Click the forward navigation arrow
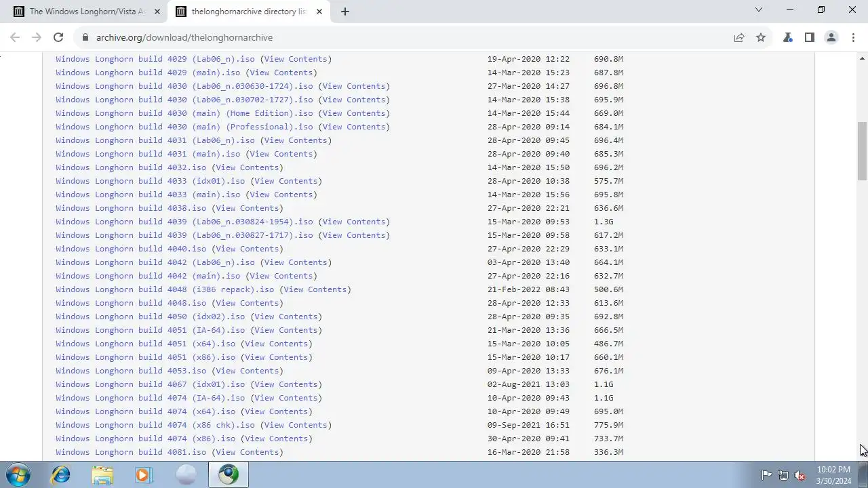 click(37, 37)
